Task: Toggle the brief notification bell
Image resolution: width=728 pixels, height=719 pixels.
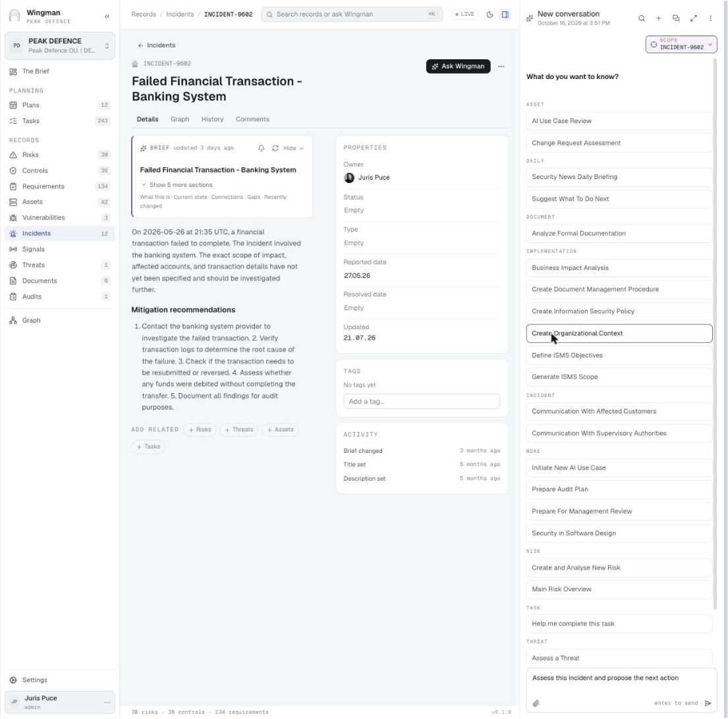Action: pos(262,148)
